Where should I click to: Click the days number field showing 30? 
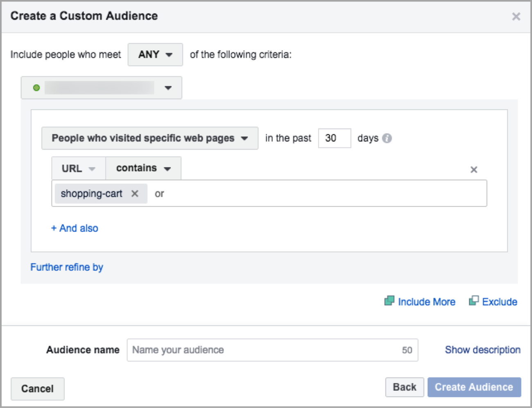point(334,138)
